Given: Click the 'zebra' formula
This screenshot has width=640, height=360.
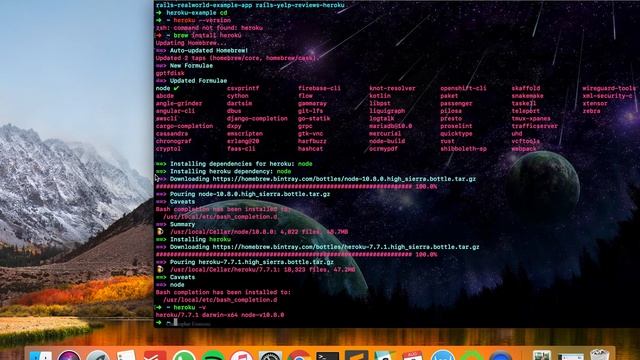Looking at the screenshot, I should click(591, 111).
